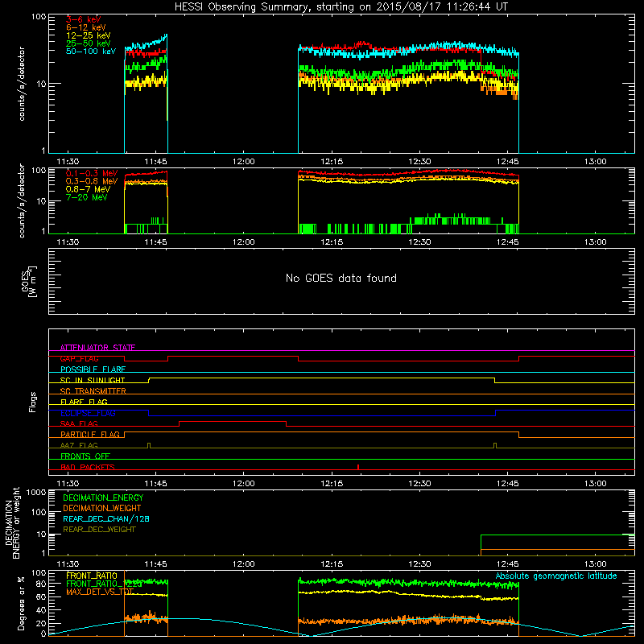
Task: Click the orange decimation weight step line
Action: tap(557, 549)
